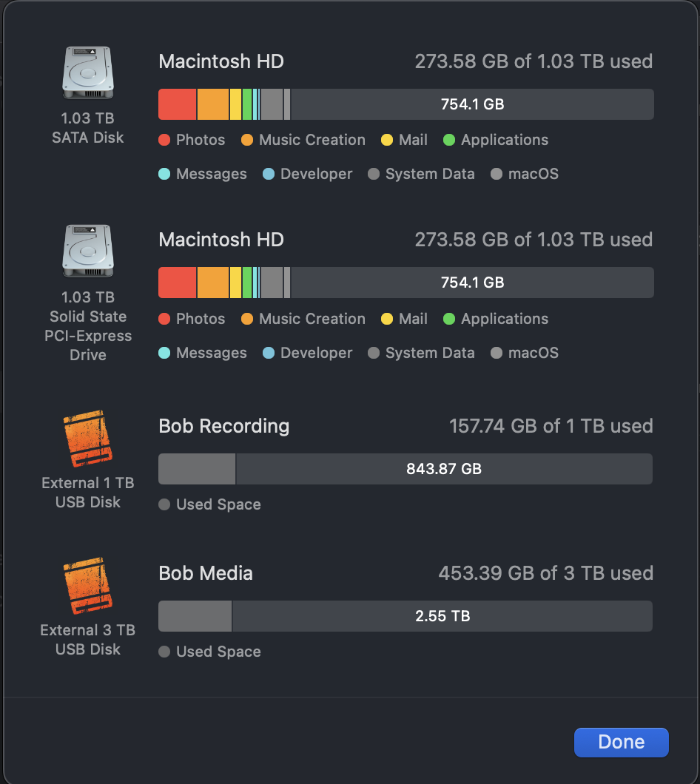Click orange Music Creation legend dot, SATA disk

pyautogui.click(x=247, y=140)
